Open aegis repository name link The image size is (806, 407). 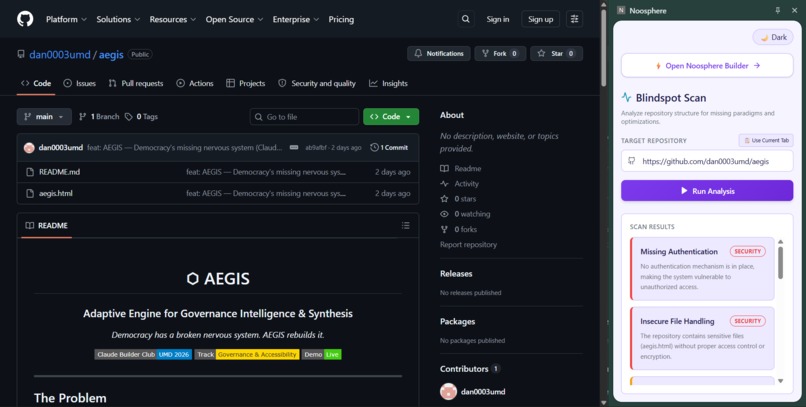111,54
